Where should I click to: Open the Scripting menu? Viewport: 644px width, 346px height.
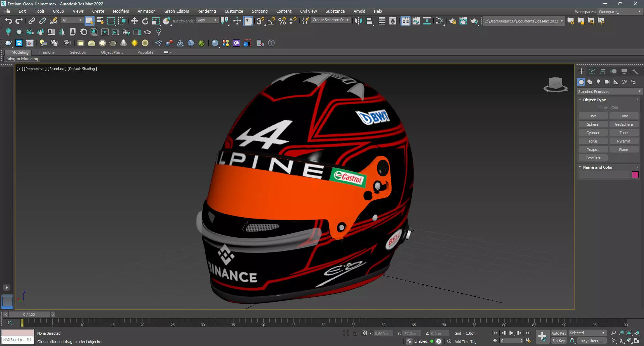click(260, 11)
